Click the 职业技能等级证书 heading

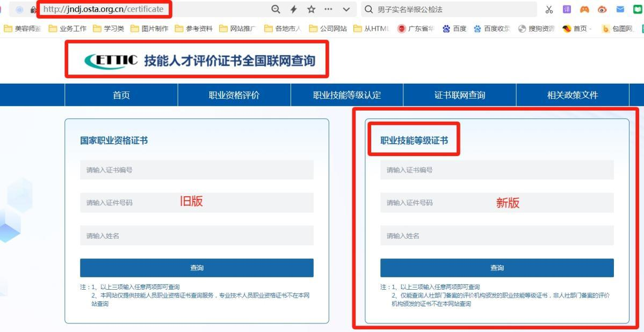414,141
